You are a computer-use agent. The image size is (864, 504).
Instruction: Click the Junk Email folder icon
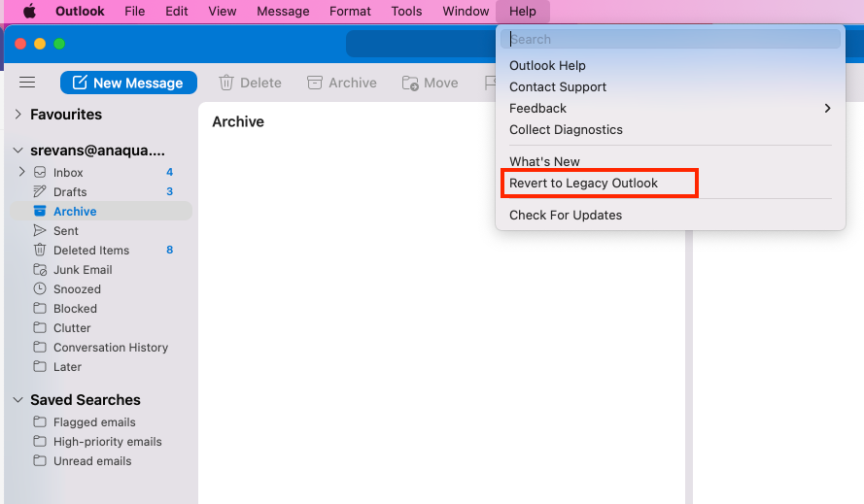point(40,269)
